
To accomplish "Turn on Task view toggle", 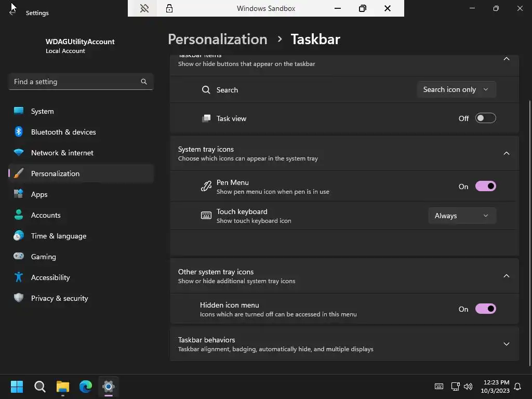I will pos(486,118).
